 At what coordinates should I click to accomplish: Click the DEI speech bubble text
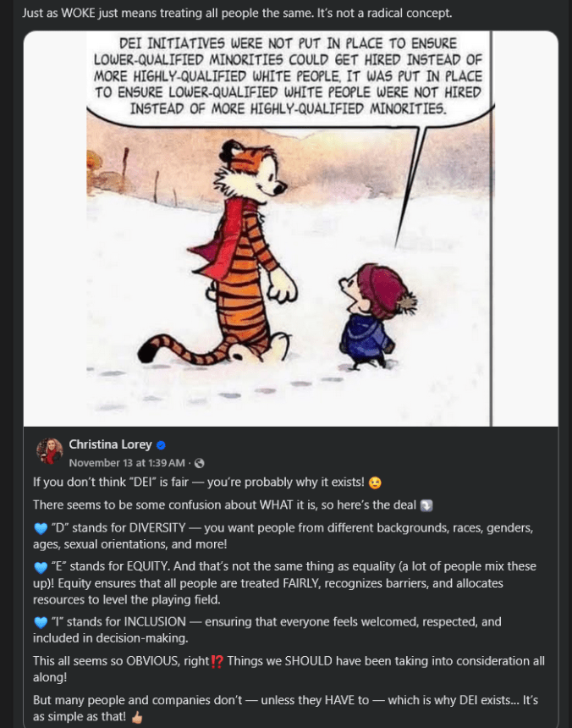[x=289, y=74]
